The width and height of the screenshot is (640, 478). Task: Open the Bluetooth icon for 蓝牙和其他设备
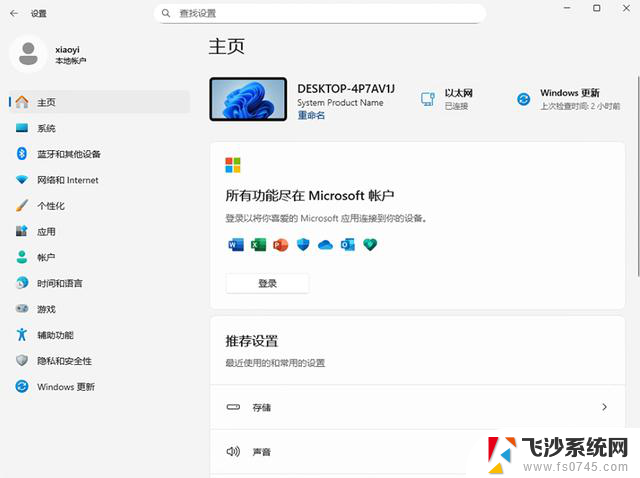point(22,154)
